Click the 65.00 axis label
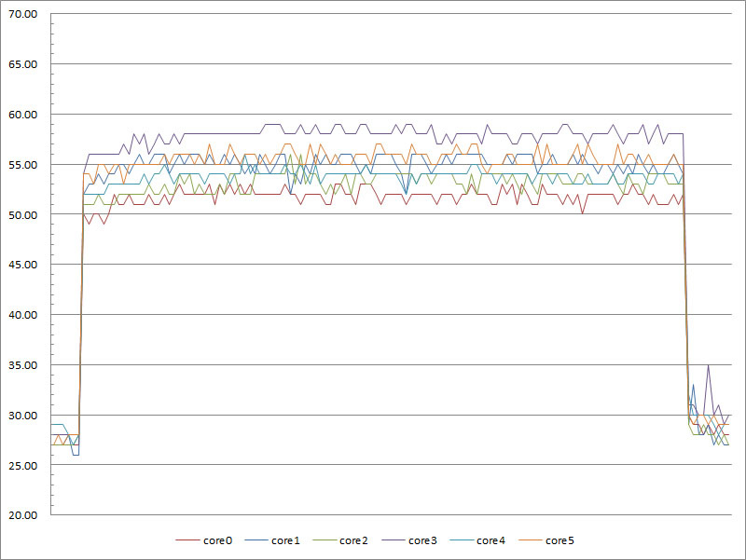 [x=22, y=64]
